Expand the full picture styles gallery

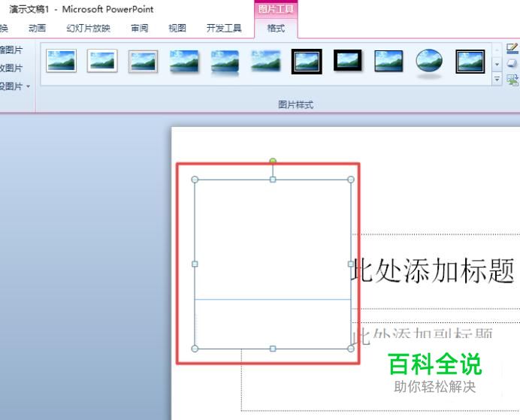pyautogui.click(x=497, y=79)
